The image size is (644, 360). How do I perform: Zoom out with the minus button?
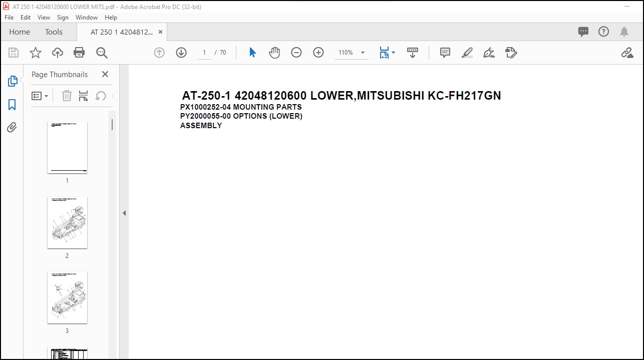296,53
